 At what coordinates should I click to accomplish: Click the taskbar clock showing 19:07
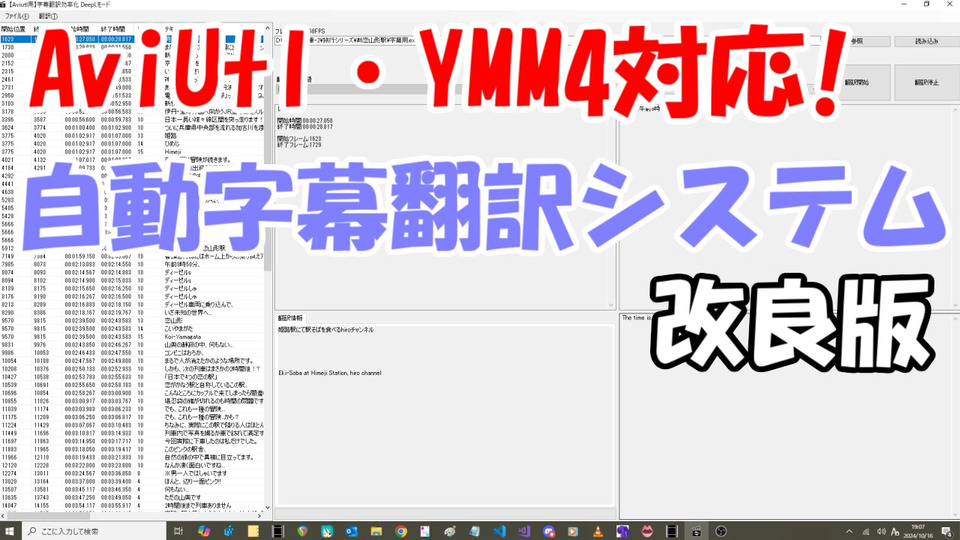click(918, 531)
